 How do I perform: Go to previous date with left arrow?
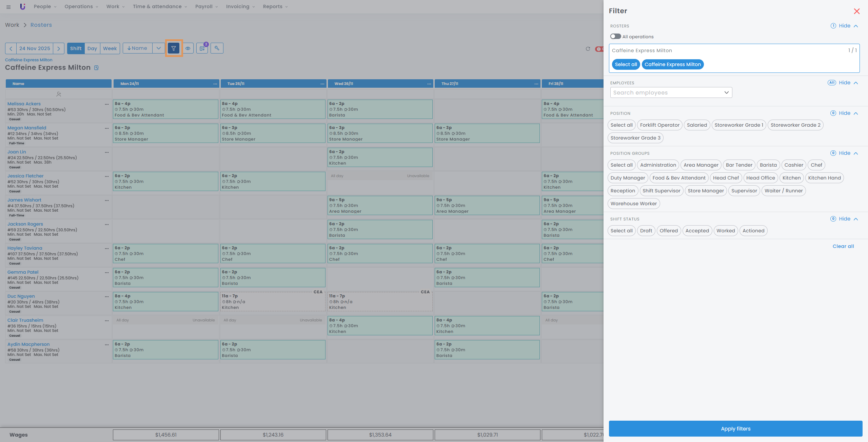[11, 48]
